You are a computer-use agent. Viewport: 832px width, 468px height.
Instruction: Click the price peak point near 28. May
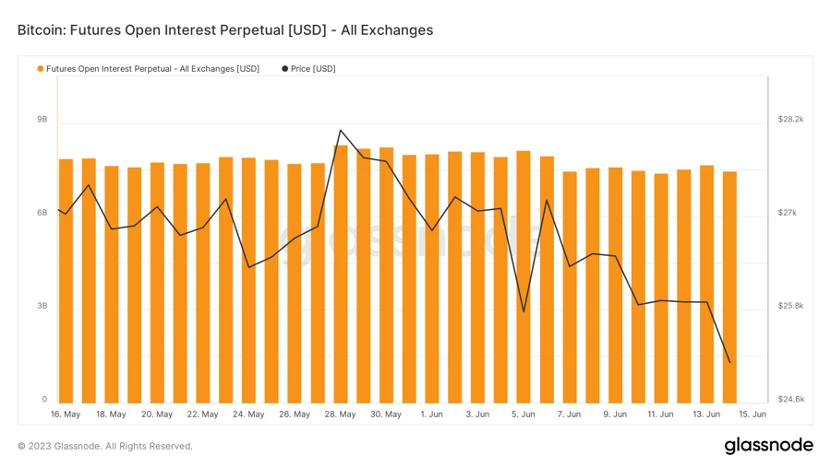[340, 130]
